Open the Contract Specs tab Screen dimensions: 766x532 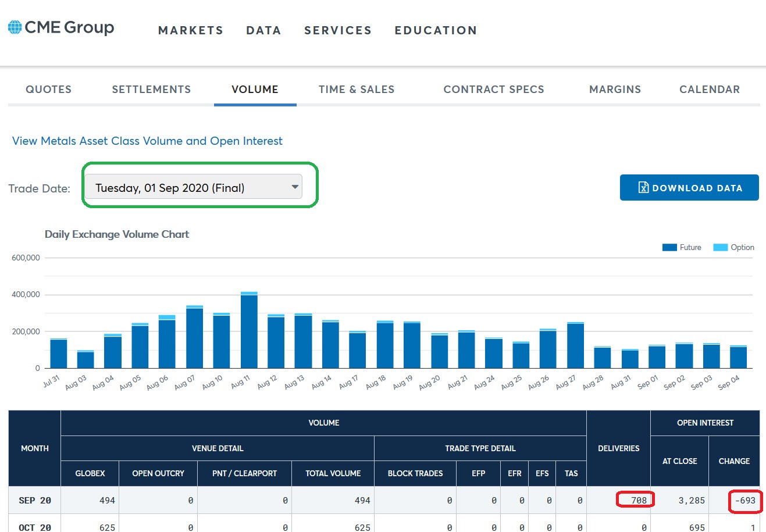pos(494,90)
